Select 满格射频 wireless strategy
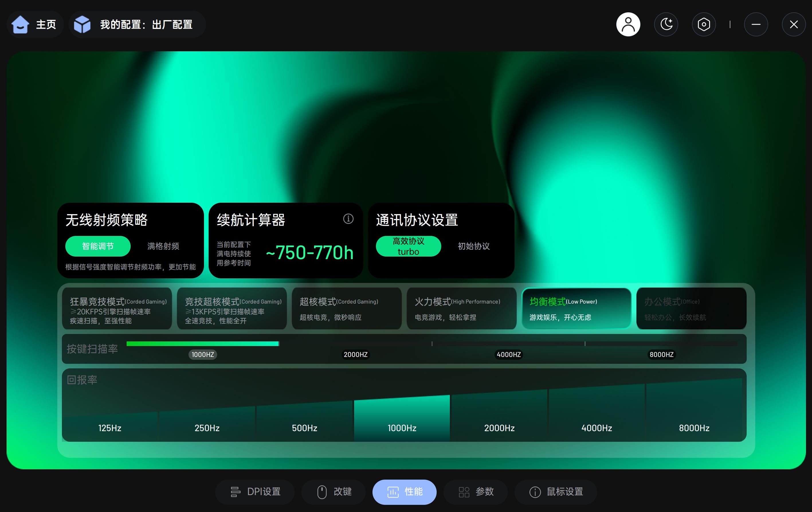The width and height of the screenshot is (812, 512). point(163,246)
